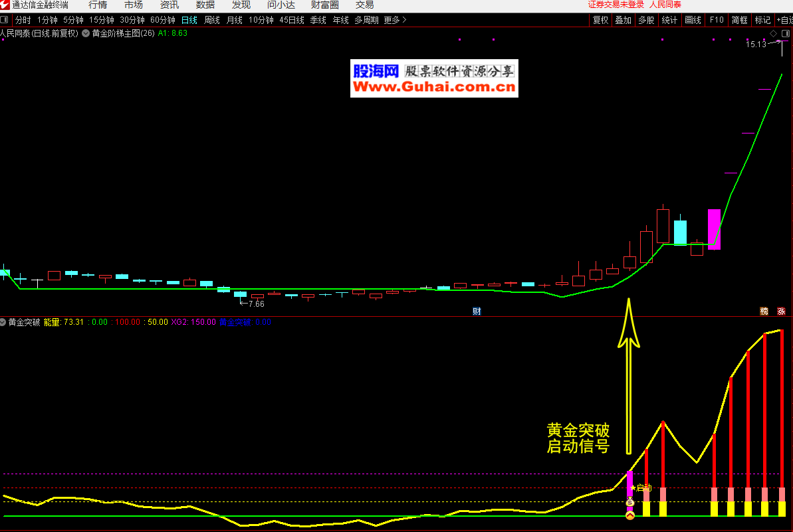This screenshot has width=793, height=532.
Task: Click the 通达信 red app logo
Action: point(5,5)
